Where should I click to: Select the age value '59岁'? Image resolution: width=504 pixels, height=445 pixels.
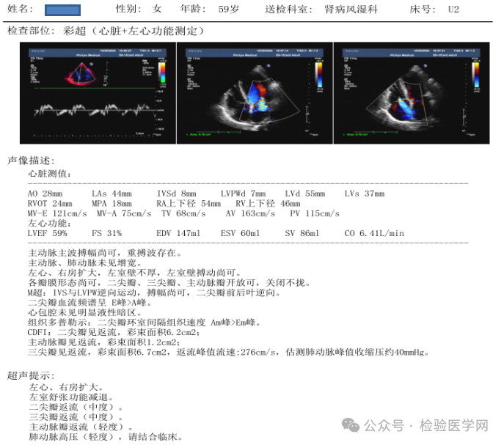229,9
